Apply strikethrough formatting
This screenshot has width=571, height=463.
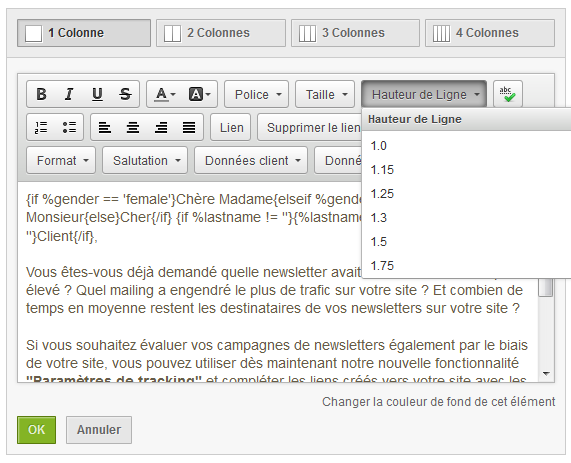click(125, 94)
